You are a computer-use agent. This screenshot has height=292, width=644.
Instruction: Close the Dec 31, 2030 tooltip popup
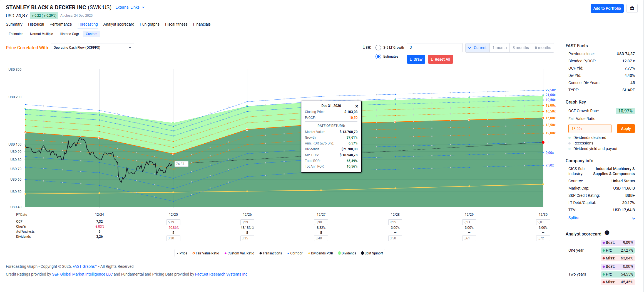click(357, 106)
